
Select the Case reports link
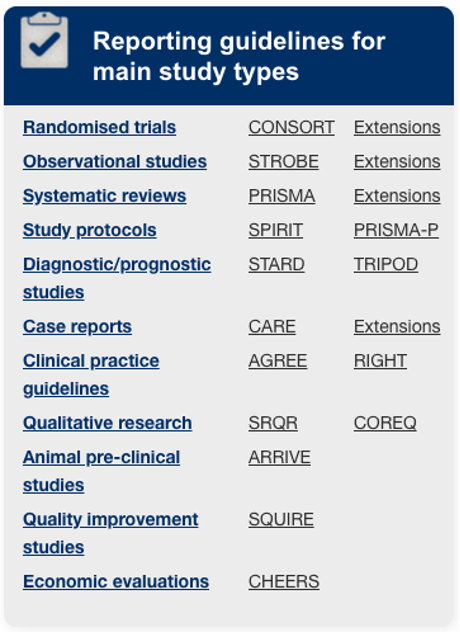77,326
